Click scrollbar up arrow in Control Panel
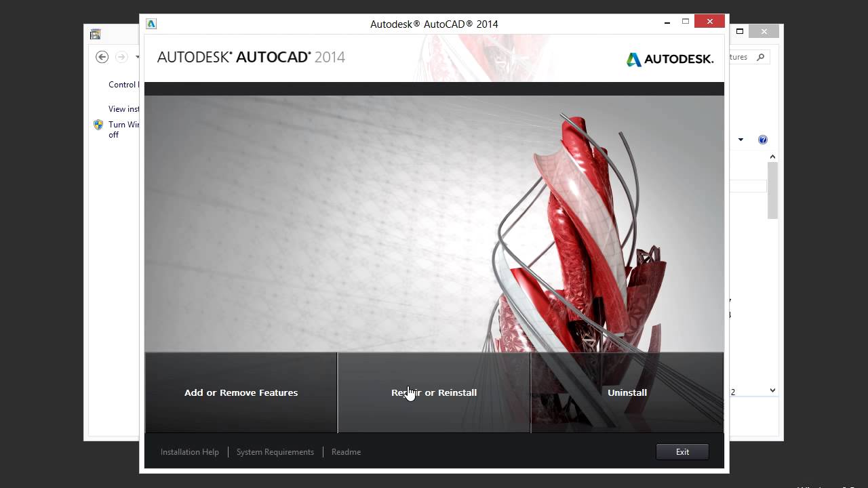The height and width of the screenshot is (488, 868). pos(772,157)
